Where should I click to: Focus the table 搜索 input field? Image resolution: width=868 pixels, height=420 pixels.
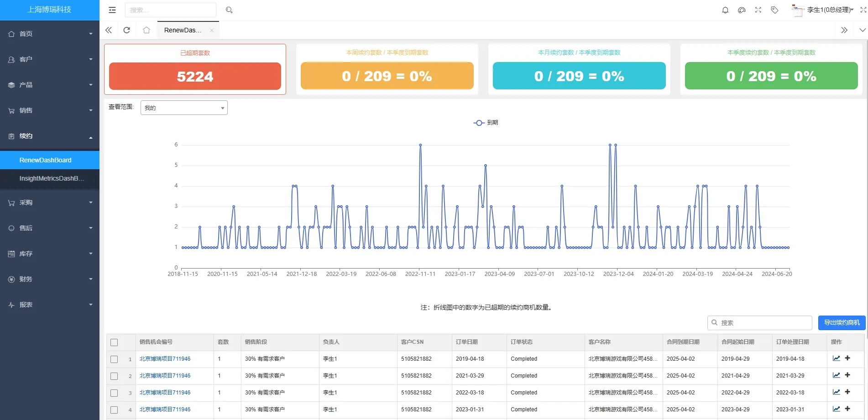pos(760,322)
